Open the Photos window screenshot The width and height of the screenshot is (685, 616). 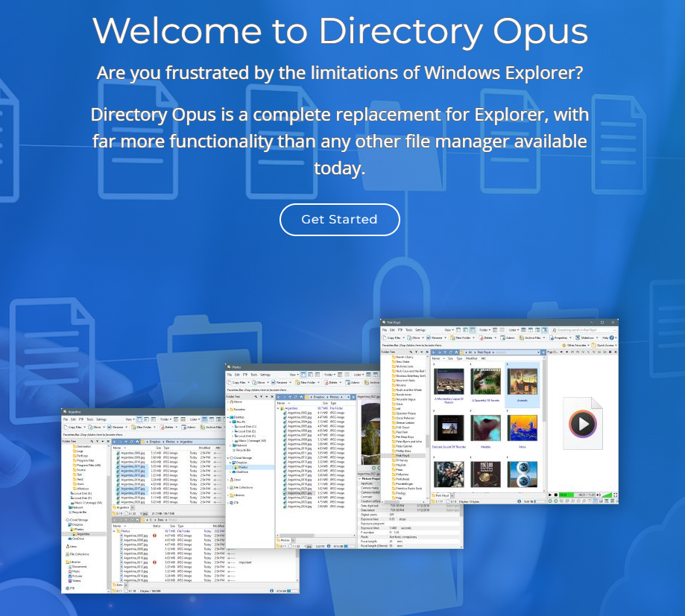click(x=303, y=456)
